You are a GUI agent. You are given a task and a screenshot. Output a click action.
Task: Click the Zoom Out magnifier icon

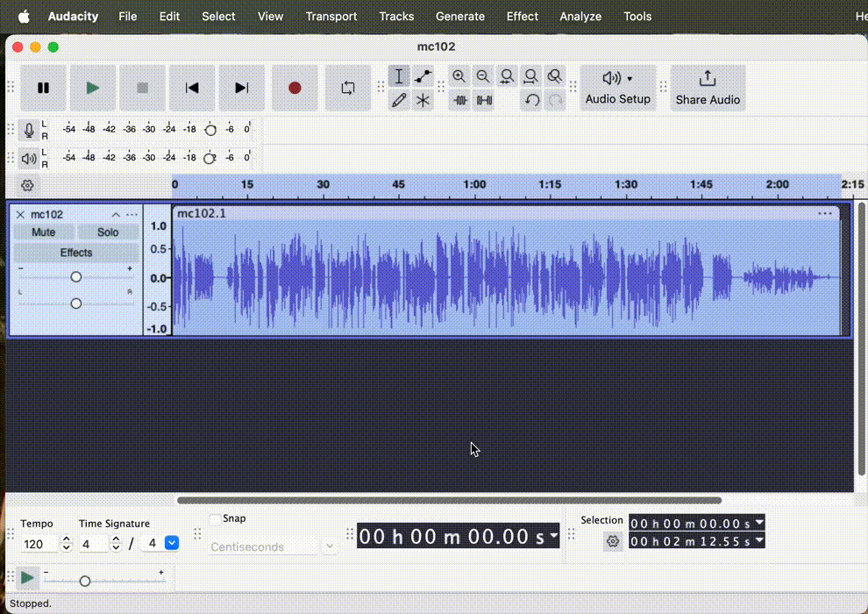click(x=483, y=76)
